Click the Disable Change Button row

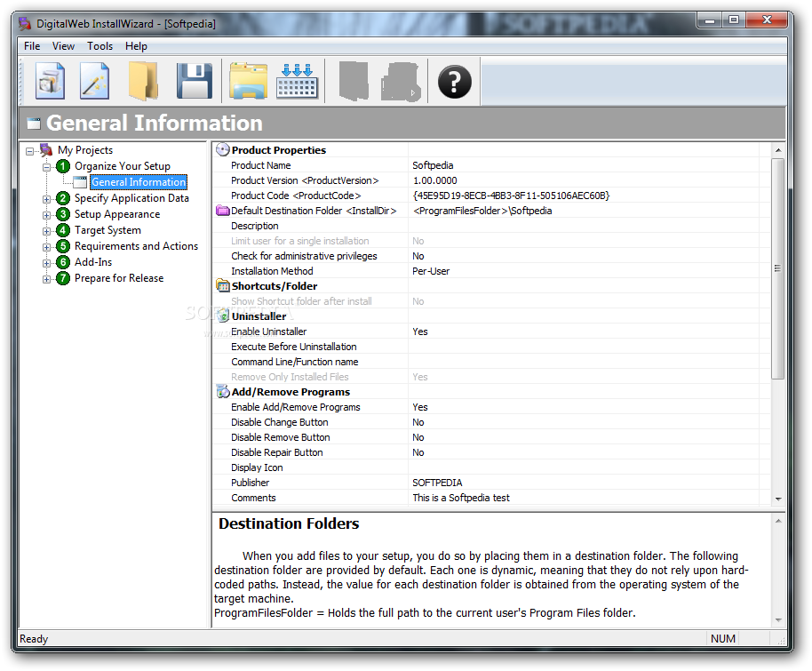coord(486,422)
